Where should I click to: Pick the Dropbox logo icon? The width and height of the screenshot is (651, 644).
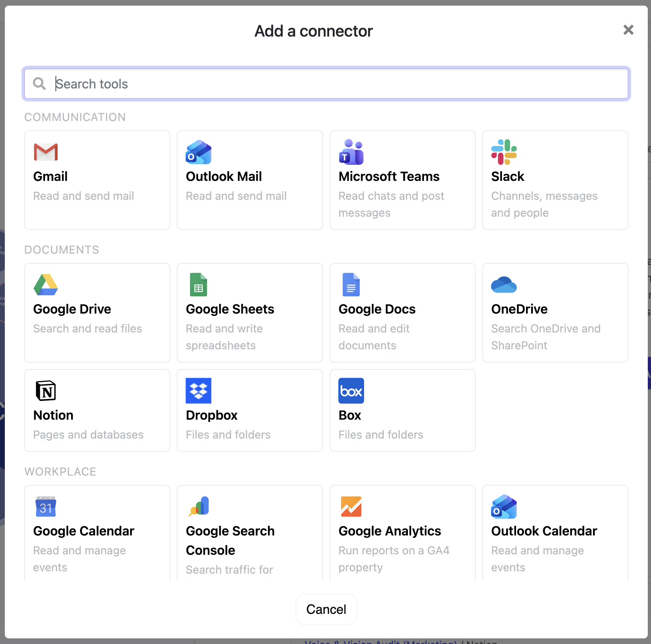(199, 391)
